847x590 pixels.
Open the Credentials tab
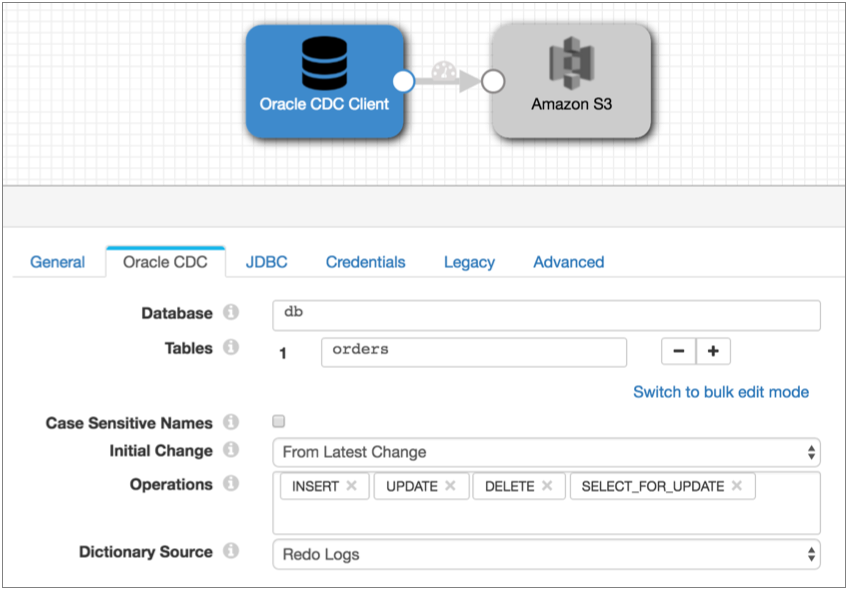tap(365, 262)
